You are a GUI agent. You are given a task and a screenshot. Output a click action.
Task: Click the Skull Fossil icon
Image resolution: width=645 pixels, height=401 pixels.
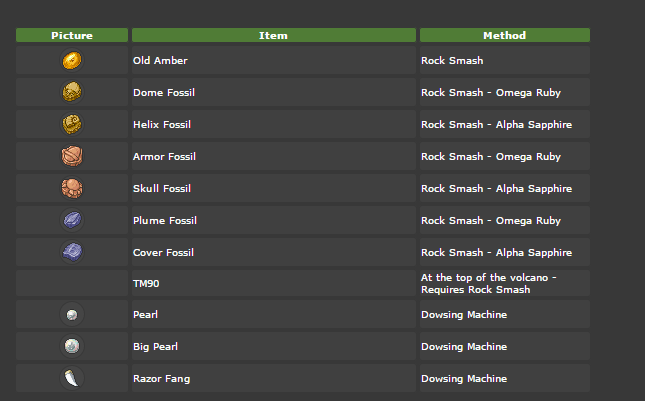(72, 188)
